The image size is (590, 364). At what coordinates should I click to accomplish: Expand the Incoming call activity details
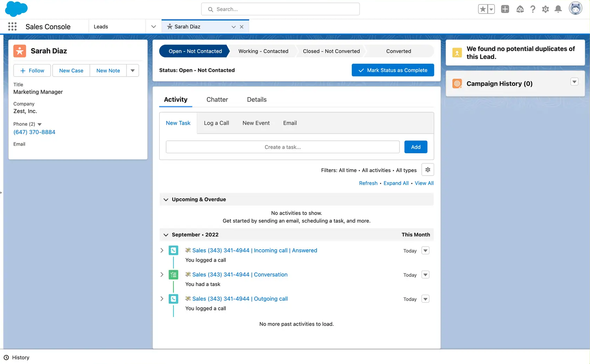(x=162, y=250)
